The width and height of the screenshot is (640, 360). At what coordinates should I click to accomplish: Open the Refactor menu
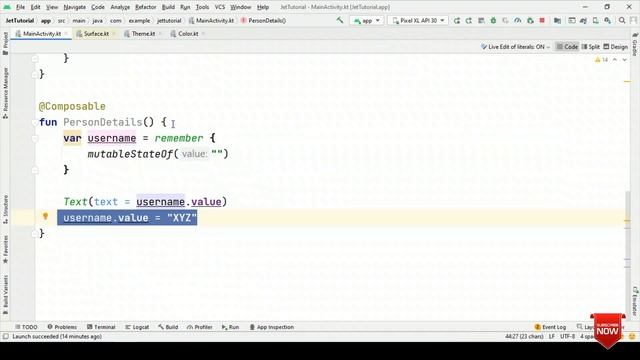tap(146, 7)
